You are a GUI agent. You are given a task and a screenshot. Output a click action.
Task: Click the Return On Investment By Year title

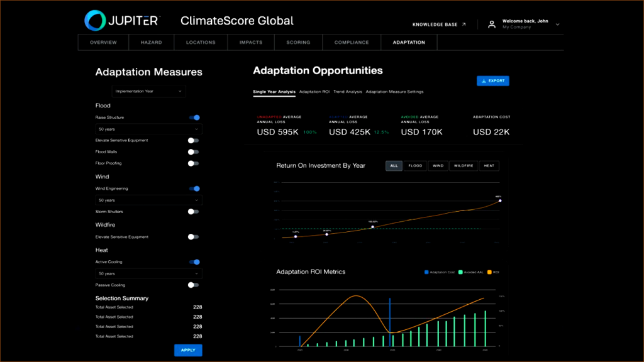point(321,166)
